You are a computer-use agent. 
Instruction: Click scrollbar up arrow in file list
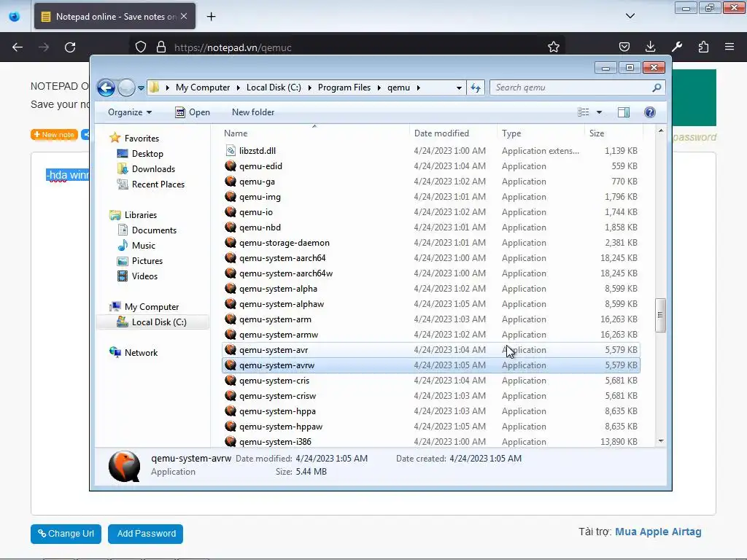tap(661, 131)
